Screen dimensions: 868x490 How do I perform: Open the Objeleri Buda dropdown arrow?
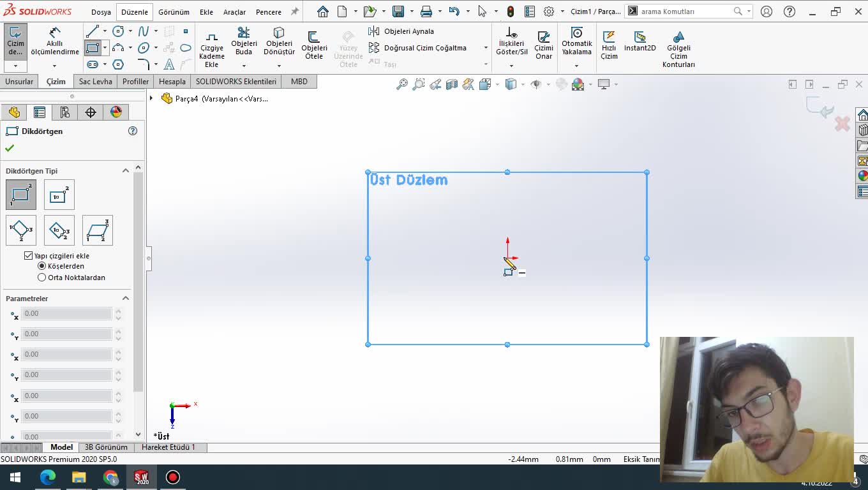tap(244, 66)
